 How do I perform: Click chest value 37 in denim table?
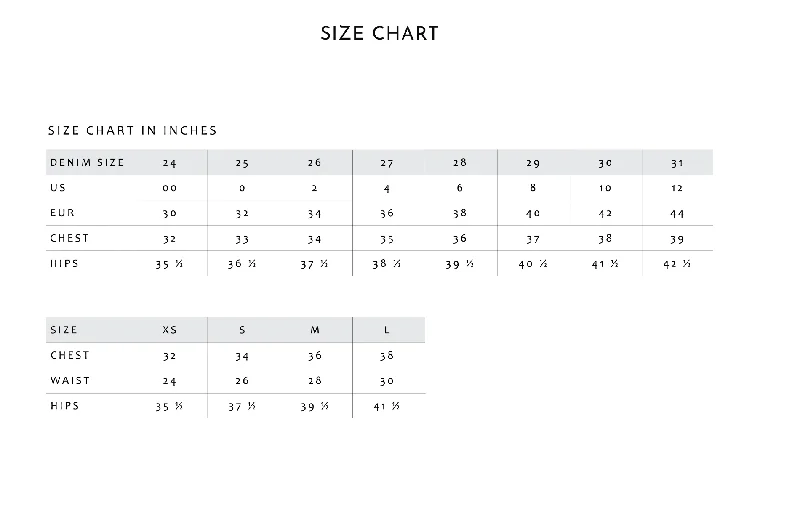tap(533, 239)
